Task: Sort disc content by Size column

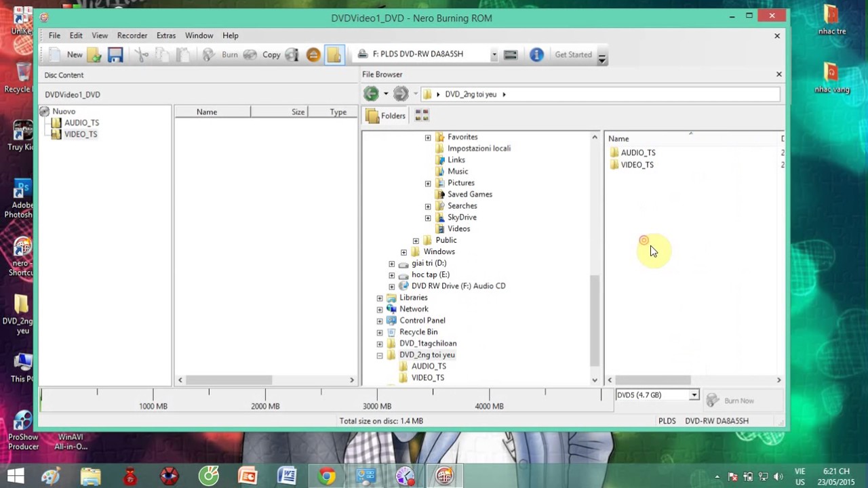Action: tap(279, 112)
